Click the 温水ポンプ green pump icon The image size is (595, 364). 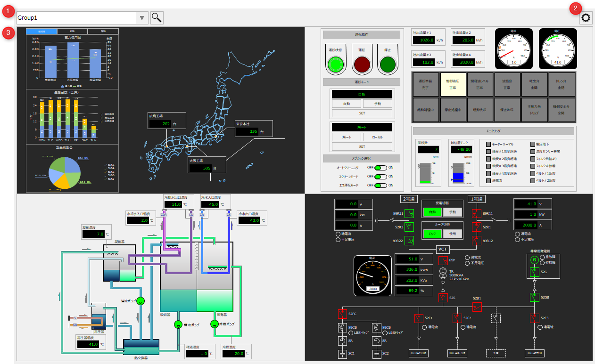point(140,301)
